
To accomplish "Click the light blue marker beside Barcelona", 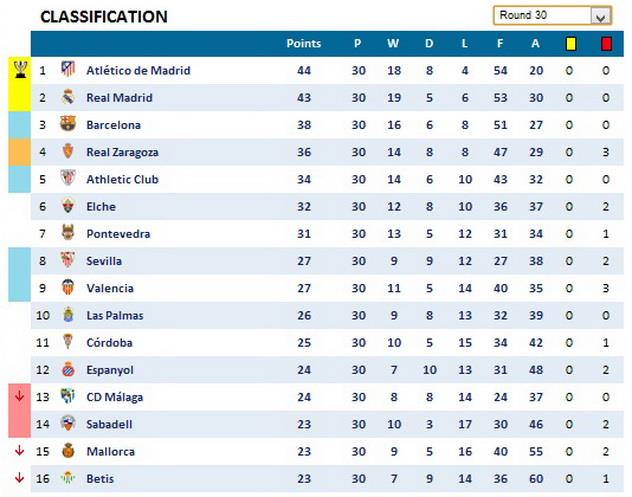I will click(19, 125).
